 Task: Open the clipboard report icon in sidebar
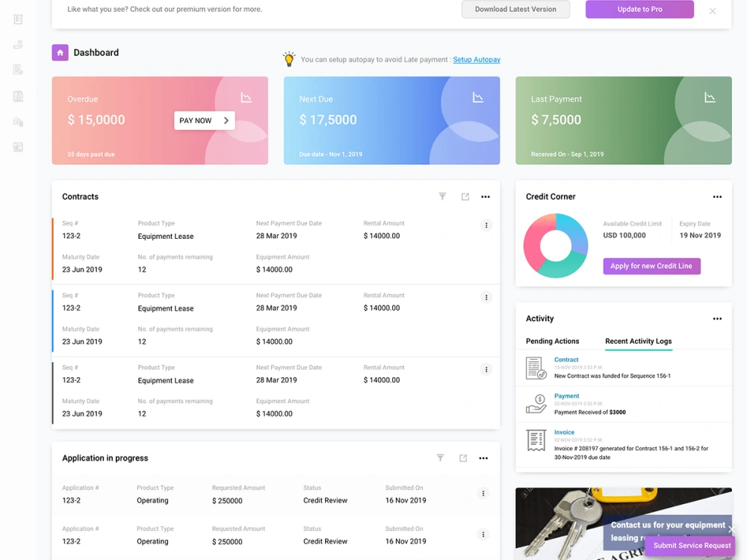[18, 96]
